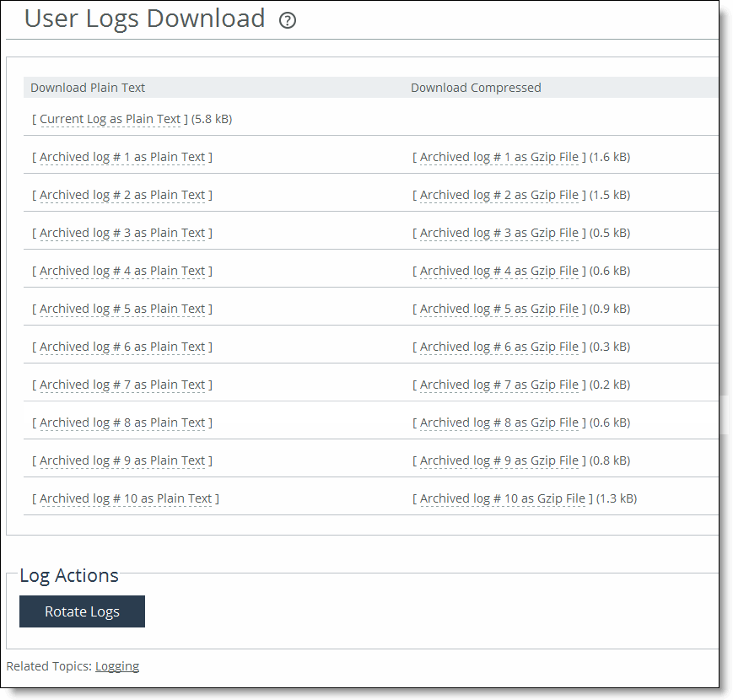
Task: Open Archived log # 8 as Plain Text
Action: pos(122,423)
